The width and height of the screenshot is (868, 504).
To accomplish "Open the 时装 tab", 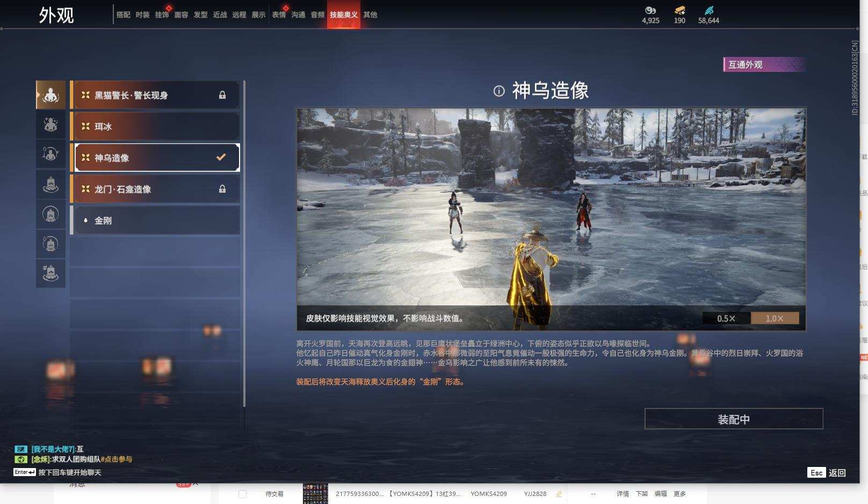I will 142,14.
